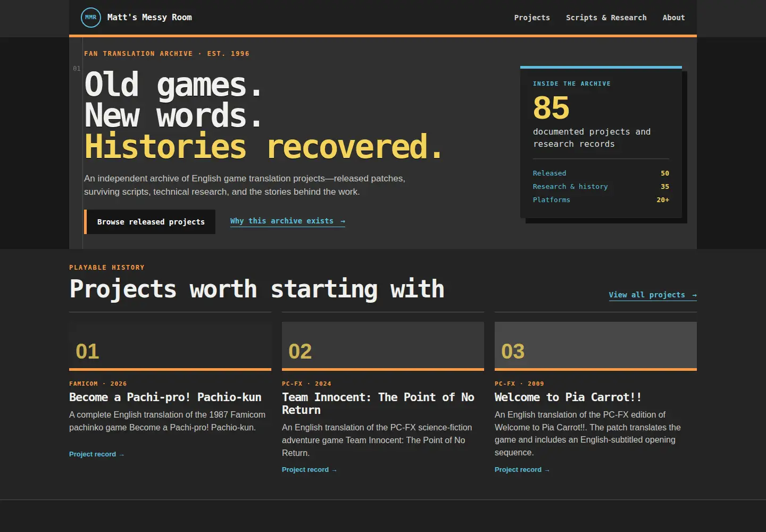The image size is (766, 532).
Task: Click the Released count row in the archive card
Action: 601,173
